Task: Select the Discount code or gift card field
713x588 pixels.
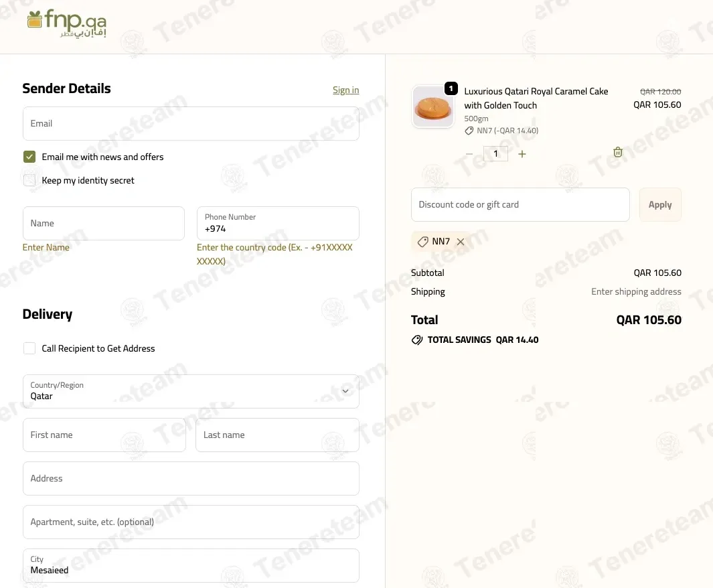Action: [520, 205]
